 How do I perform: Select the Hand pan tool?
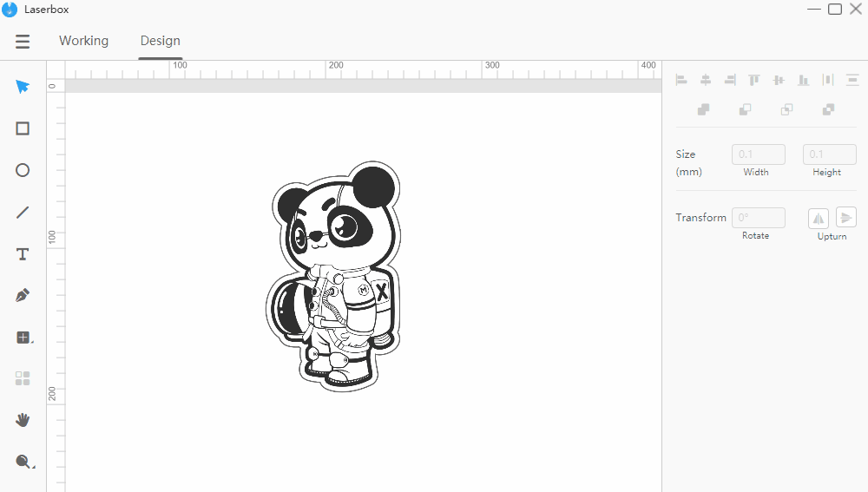[x=23, y=420]
